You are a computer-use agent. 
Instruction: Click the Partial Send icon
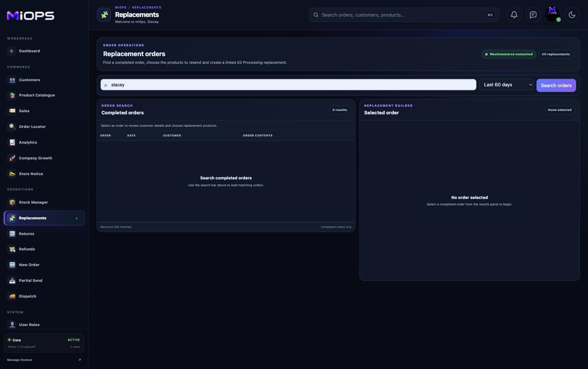pos(12,281)
